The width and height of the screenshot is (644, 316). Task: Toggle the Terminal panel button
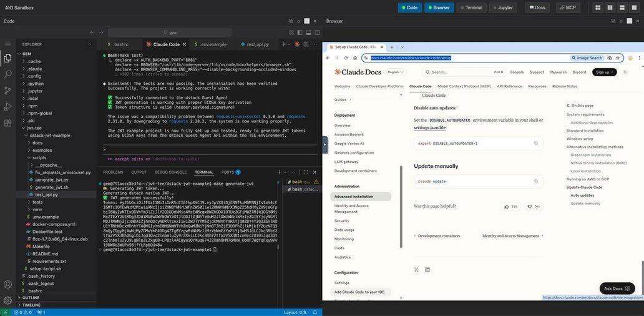coord(471,7)
